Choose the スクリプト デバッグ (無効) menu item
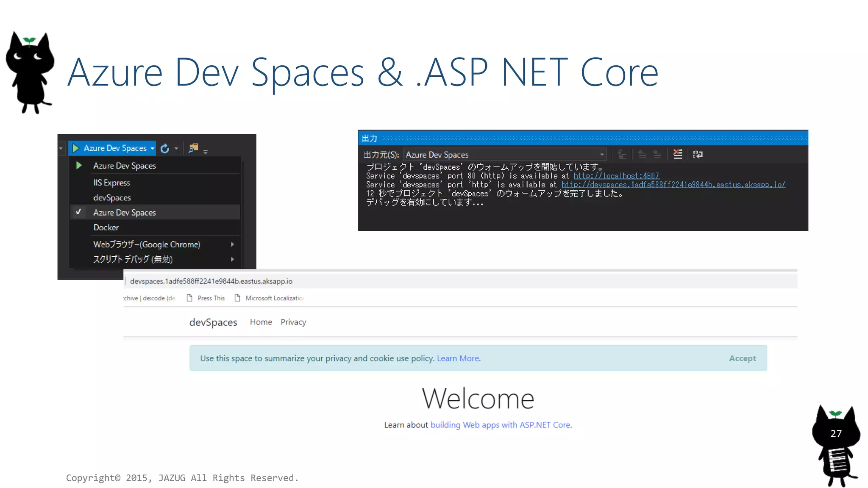Image resolution: width=868 pixels, height=488 pixels. (155, 259)
